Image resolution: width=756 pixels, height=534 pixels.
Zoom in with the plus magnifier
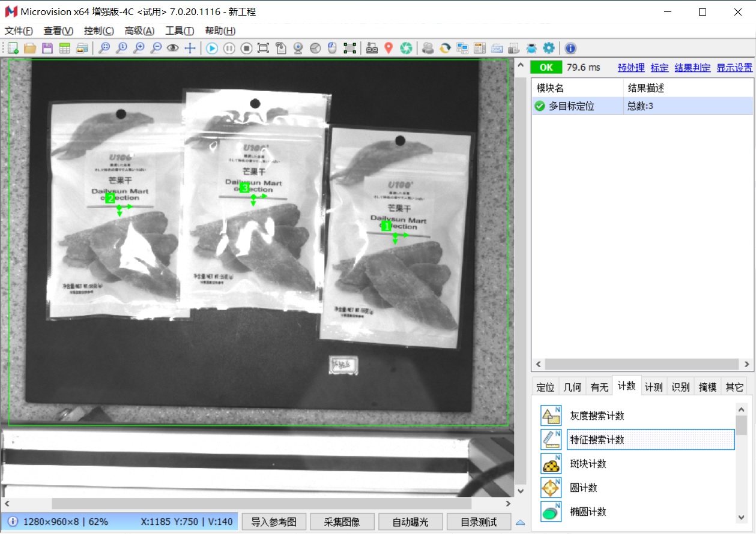coord(139,49)
